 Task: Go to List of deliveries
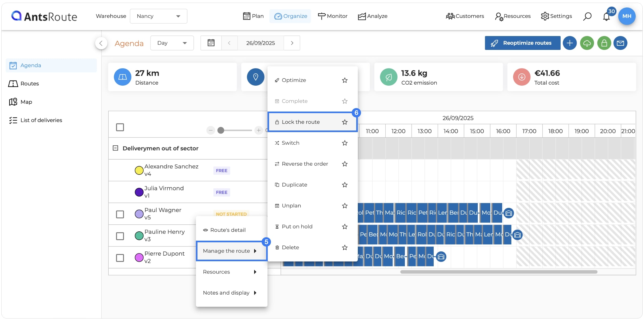point(51,120)
